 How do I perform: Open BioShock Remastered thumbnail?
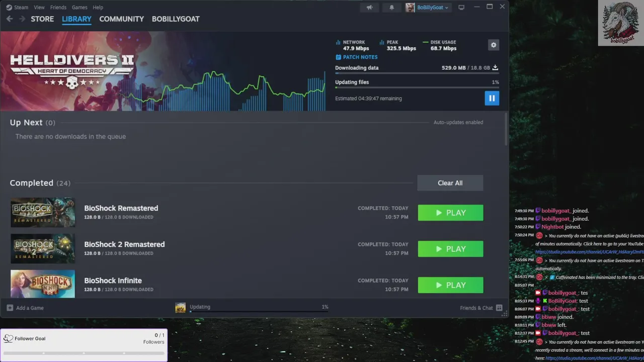43,212
